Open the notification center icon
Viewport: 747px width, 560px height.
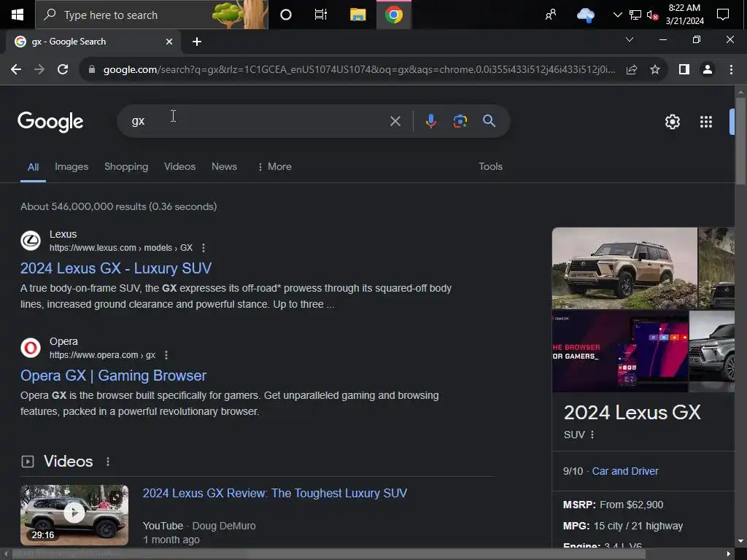723,15
